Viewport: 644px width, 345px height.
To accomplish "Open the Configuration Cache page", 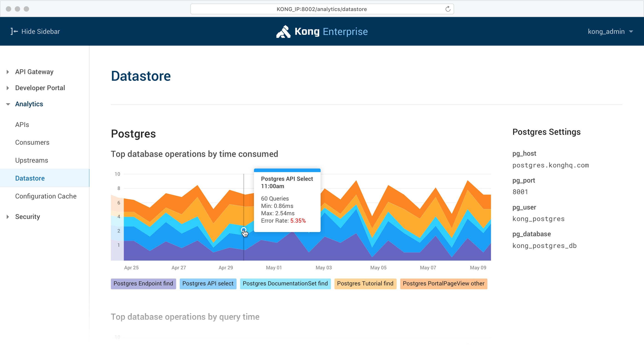I will pos(46,196).
